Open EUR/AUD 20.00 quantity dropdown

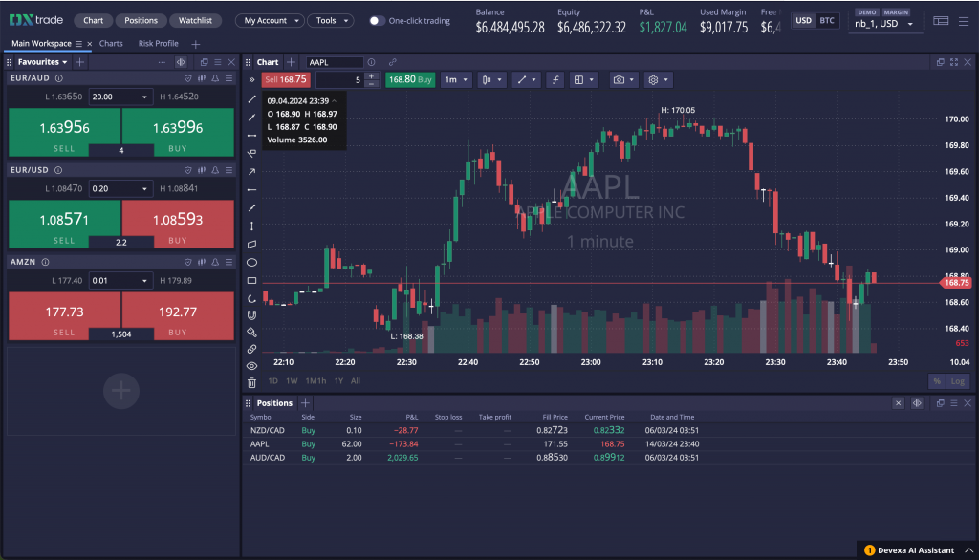pyautogui.click(x=120, y=97)
